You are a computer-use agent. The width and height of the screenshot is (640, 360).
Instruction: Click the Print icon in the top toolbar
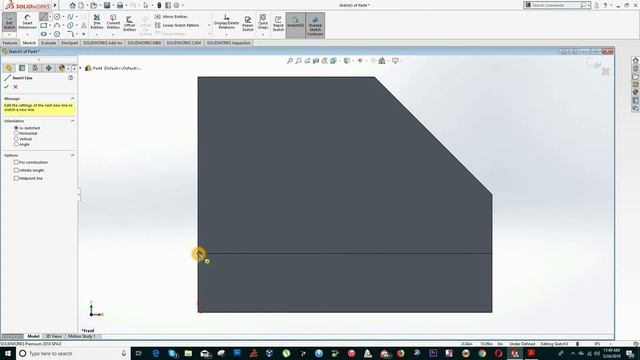click(x=120, y=5)
